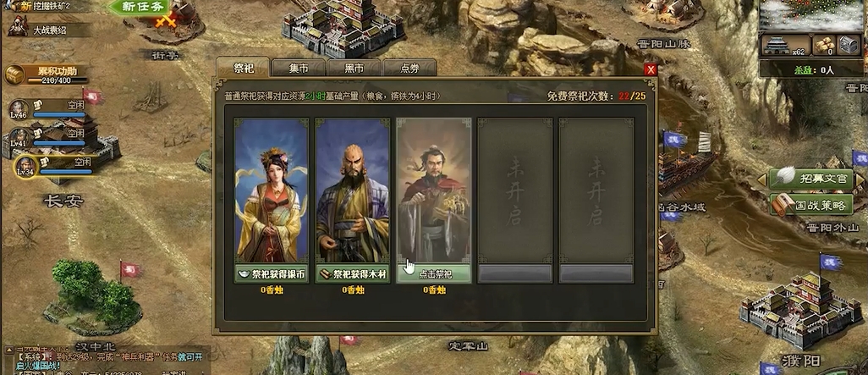Open the silver chest icon top right
Screen dimensions: 868x375
coord(848,45)
